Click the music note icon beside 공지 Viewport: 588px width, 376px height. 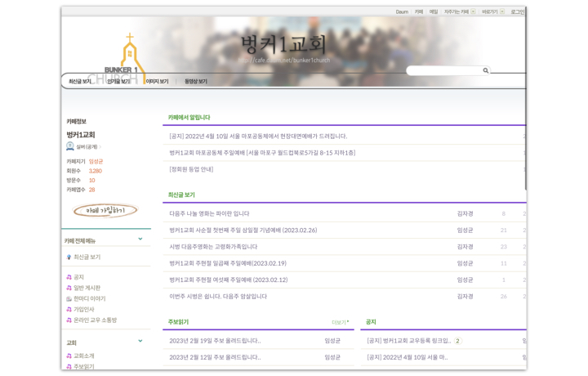tap(69, 277)
